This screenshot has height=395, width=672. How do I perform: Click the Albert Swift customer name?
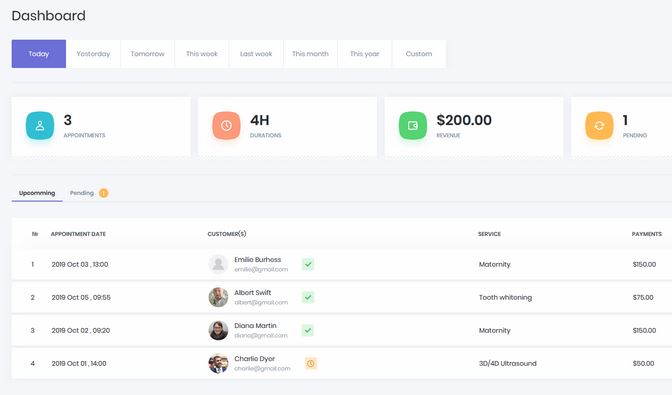pyautogui.click(x=252, y=293)
